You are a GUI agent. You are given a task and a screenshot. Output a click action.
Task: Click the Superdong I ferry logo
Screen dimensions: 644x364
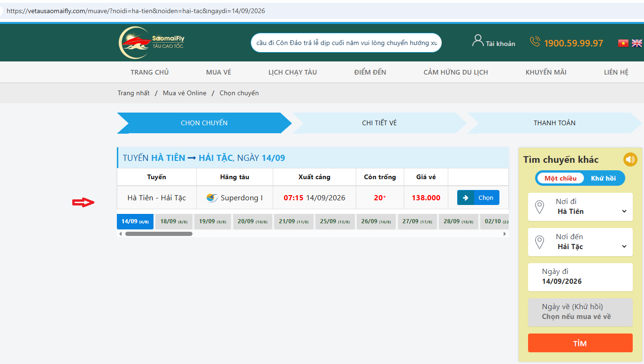(212, 198)
